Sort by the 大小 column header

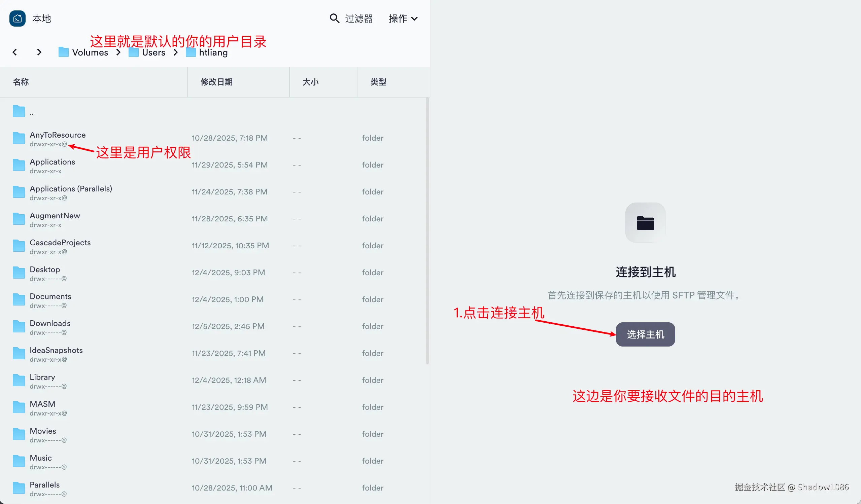coord(310,82)
